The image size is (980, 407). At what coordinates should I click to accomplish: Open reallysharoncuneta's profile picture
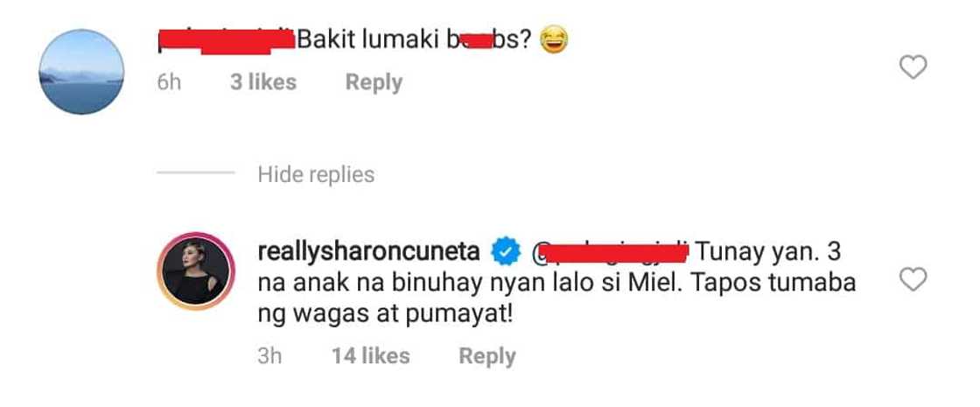pyautogui.click(x=194, y=272)
